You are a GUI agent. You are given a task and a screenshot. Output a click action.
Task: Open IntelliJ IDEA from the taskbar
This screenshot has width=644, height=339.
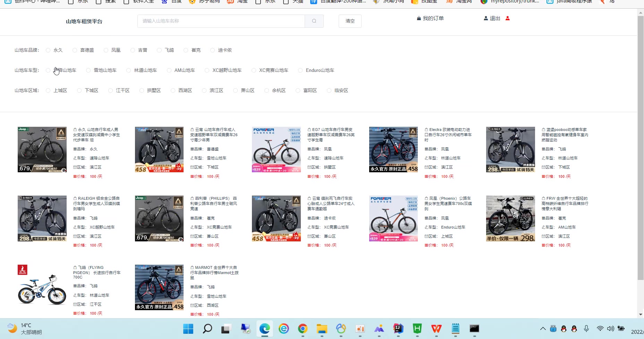coord(398,329)
